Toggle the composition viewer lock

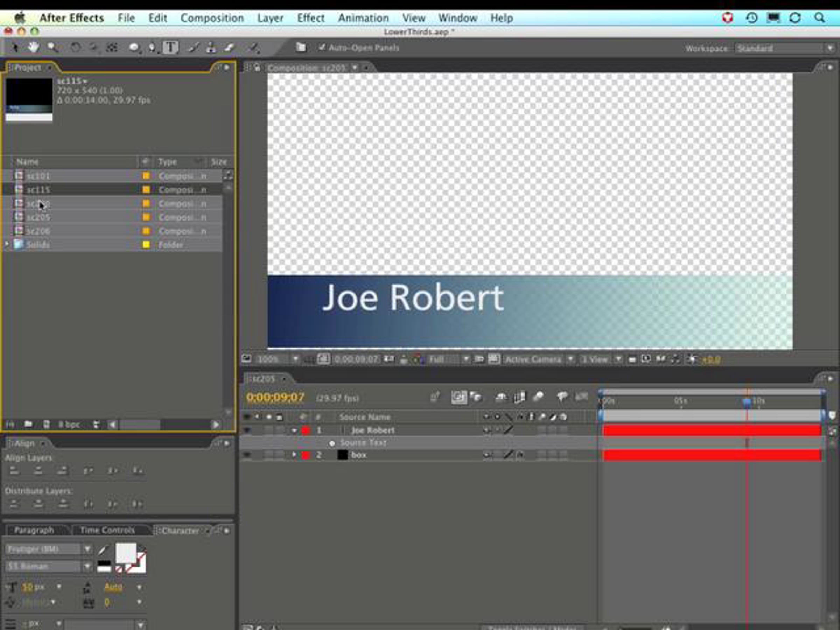(258, 68)
